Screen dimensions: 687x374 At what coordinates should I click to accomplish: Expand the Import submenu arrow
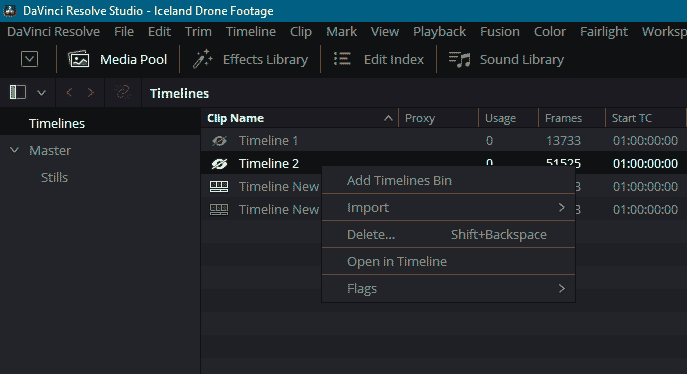tap(562, 208)
